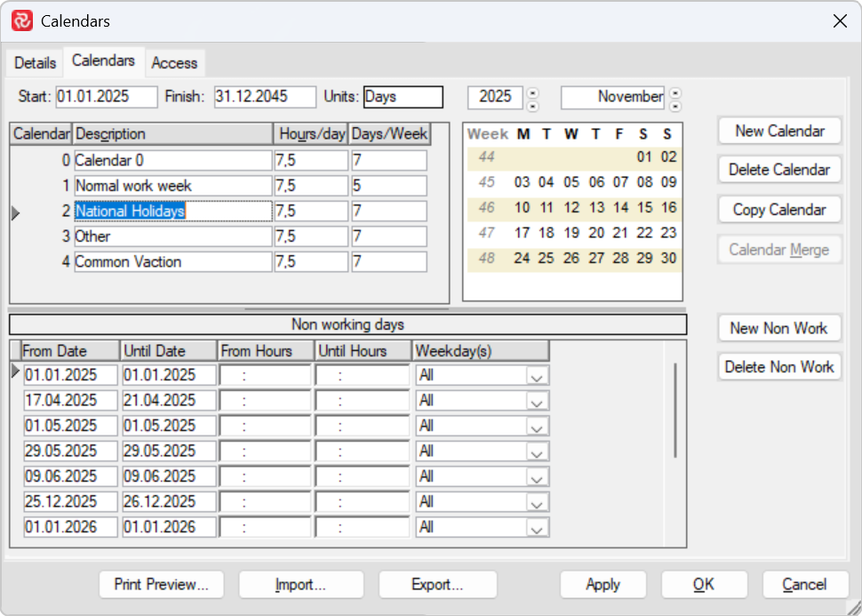Click the application logo icon in the title bar
This screenshot has height=616, width=862.
click(x=24, y=20)
